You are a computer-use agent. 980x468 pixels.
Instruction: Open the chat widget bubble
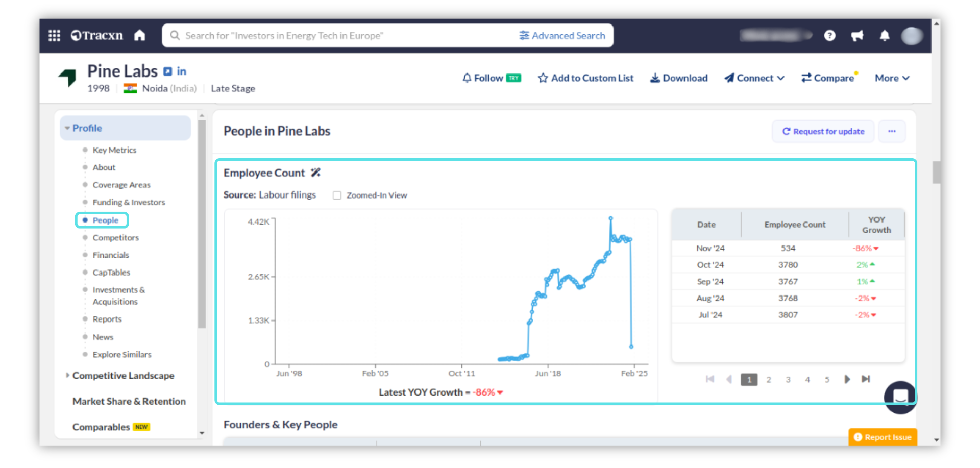900,397
